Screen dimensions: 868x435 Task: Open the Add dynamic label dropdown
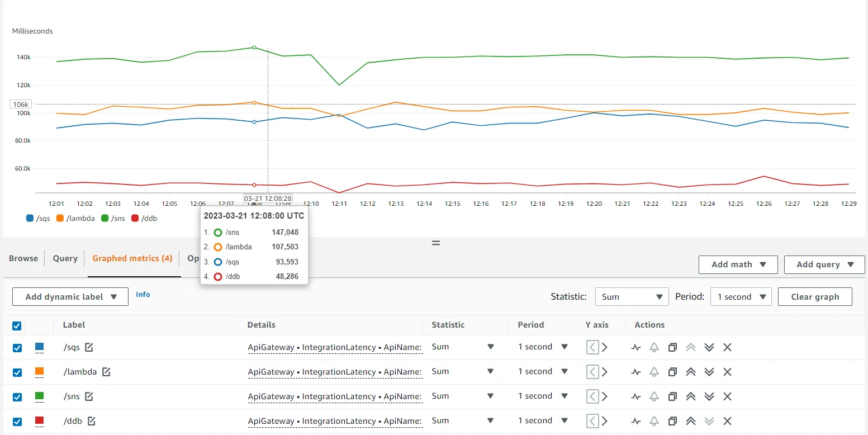[70, 297]
